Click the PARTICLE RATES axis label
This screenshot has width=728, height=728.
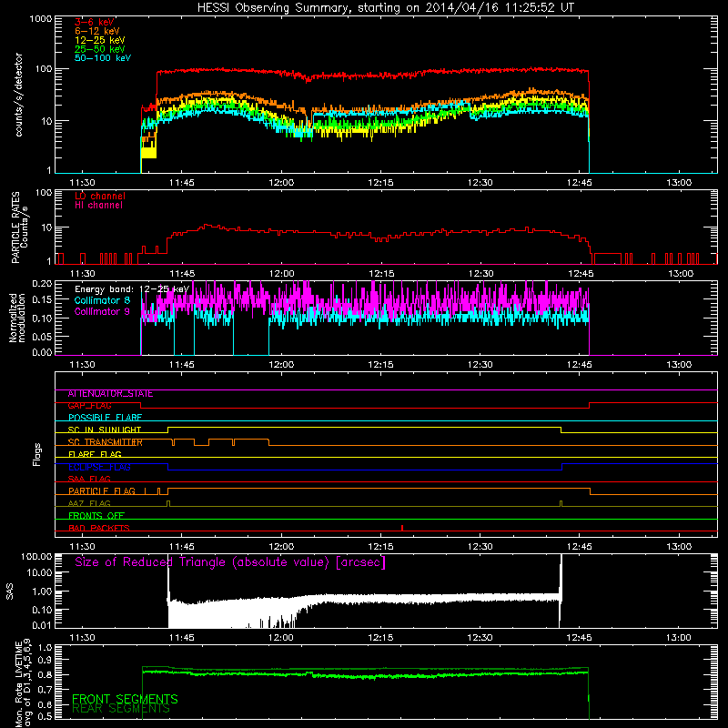[18, 227]
